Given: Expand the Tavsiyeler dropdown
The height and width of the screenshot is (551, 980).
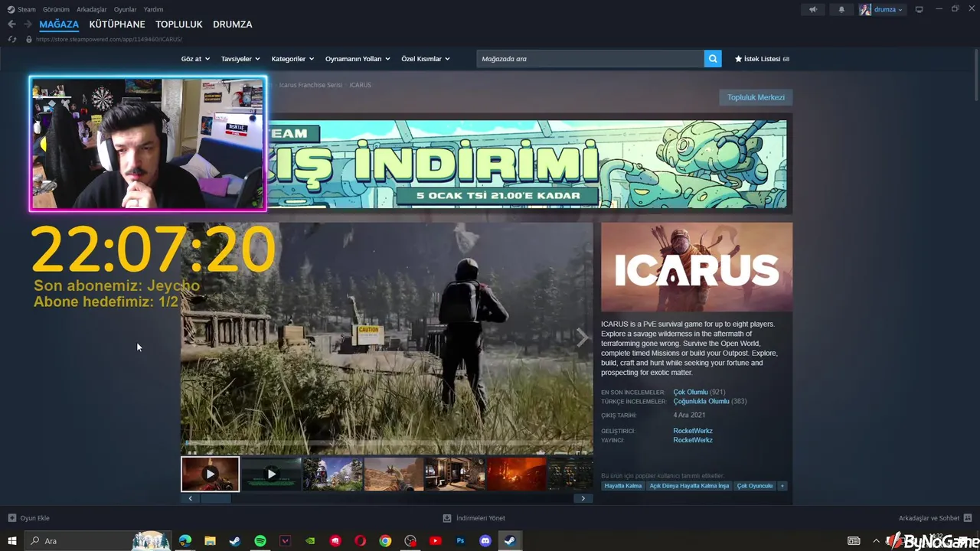Looking at the screenshot, I should pyautogui.click(x=240, y=59).
